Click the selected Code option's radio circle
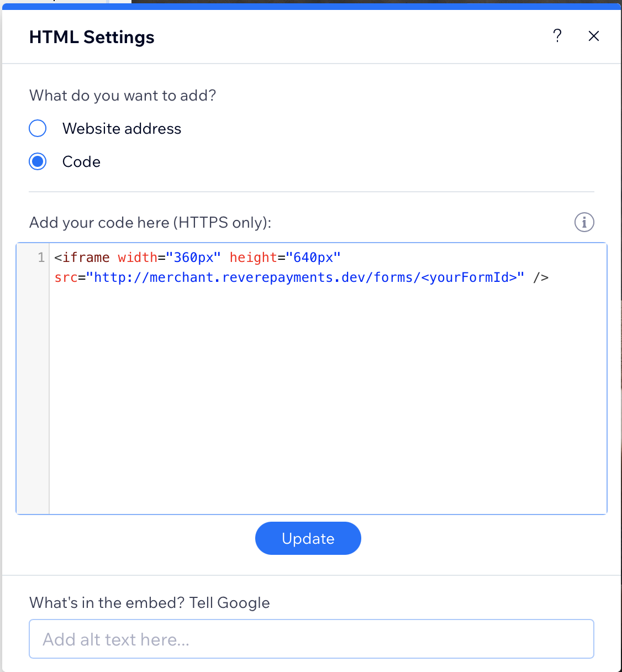 (37, 161)
